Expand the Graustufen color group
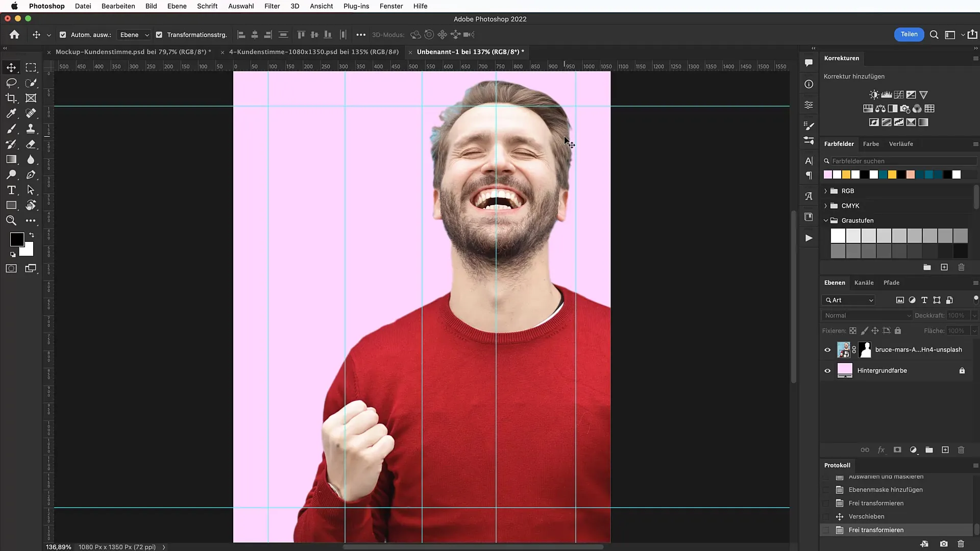 (825, 220)
